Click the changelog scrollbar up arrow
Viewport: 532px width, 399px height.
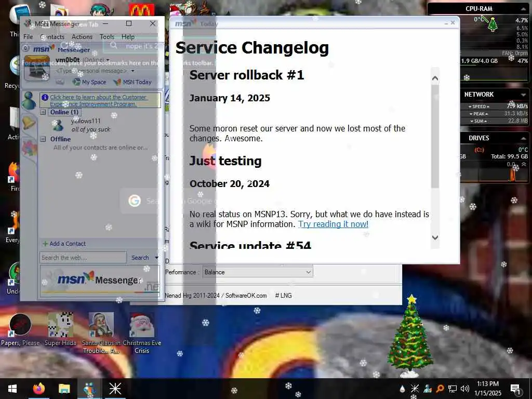pyautogui.click(x=435, y=78)
